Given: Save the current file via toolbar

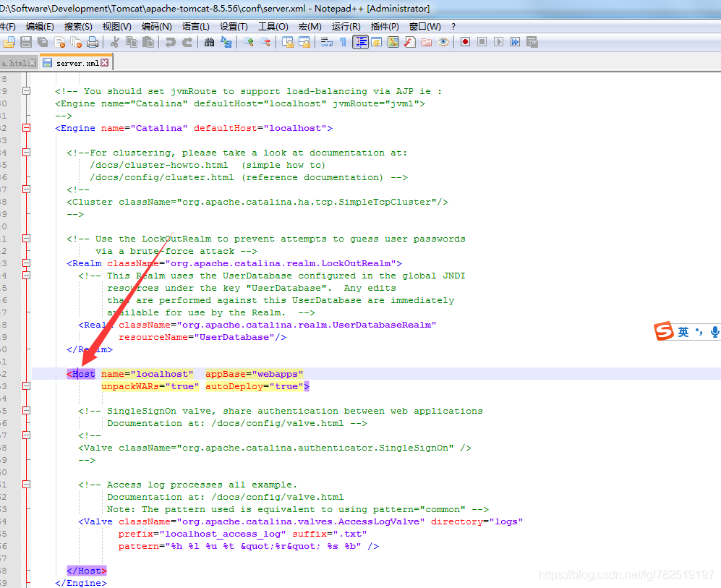Looking at the screenshot, I should coord(26,42).
